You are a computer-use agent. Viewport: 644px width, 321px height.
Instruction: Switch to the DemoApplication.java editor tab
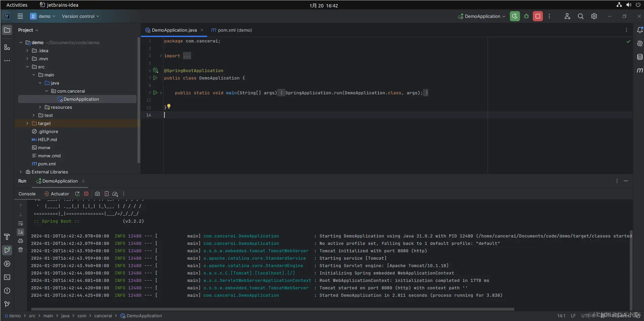174,30
